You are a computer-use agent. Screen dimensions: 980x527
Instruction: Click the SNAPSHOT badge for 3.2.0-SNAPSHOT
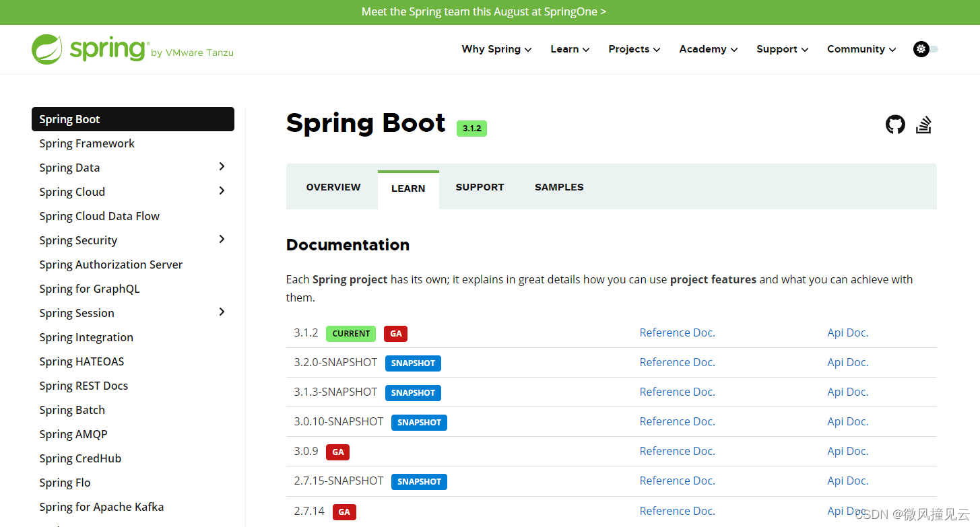[413, 363]
